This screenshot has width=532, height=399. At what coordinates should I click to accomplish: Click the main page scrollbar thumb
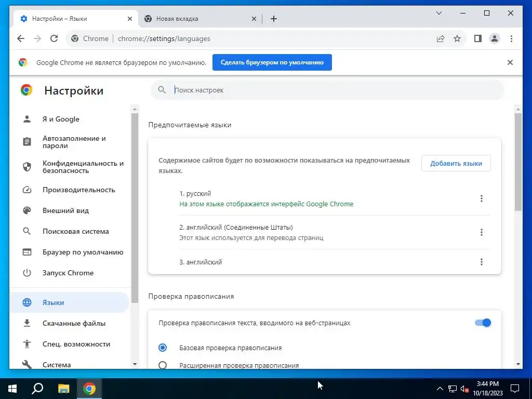pos(518,162)
